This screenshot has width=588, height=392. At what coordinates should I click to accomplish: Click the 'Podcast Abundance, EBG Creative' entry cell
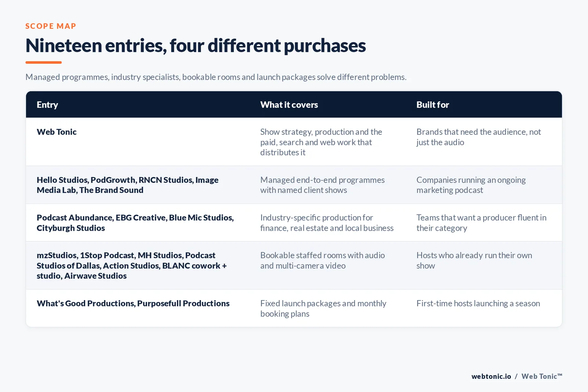[135, 223]
